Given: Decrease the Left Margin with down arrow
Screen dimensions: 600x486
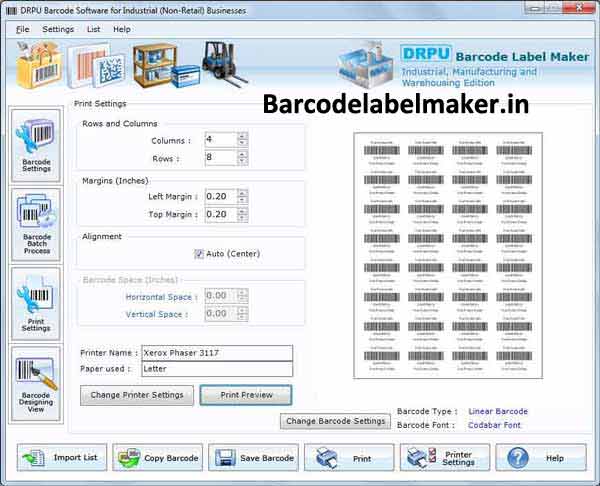Looking at the screenshot, I should point(242,200).
